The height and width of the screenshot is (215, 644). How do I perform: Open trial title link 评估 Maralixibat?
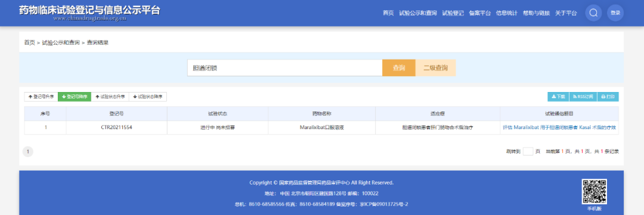click(559, 127)
